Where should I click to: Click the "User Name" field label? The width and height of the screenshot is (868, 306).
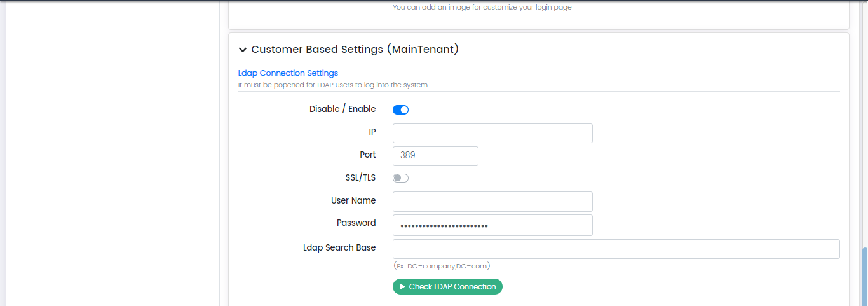tap(353, 200)
